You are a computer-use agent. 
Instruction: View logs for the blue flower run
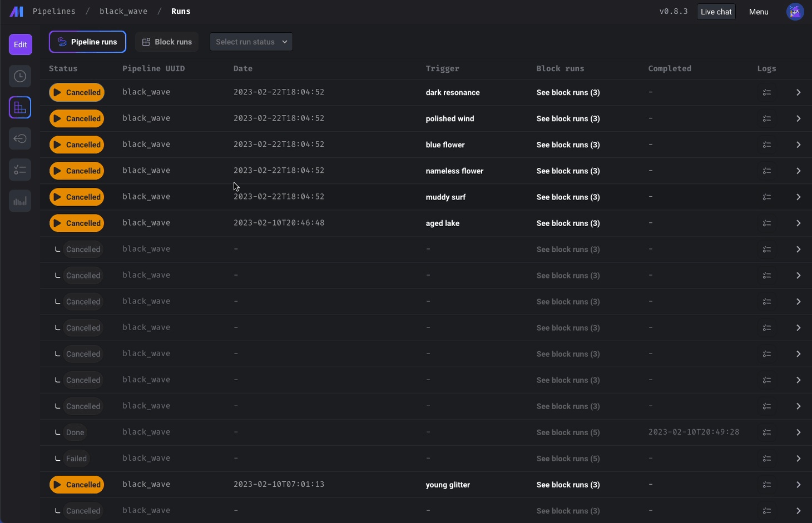coord(767,145)
